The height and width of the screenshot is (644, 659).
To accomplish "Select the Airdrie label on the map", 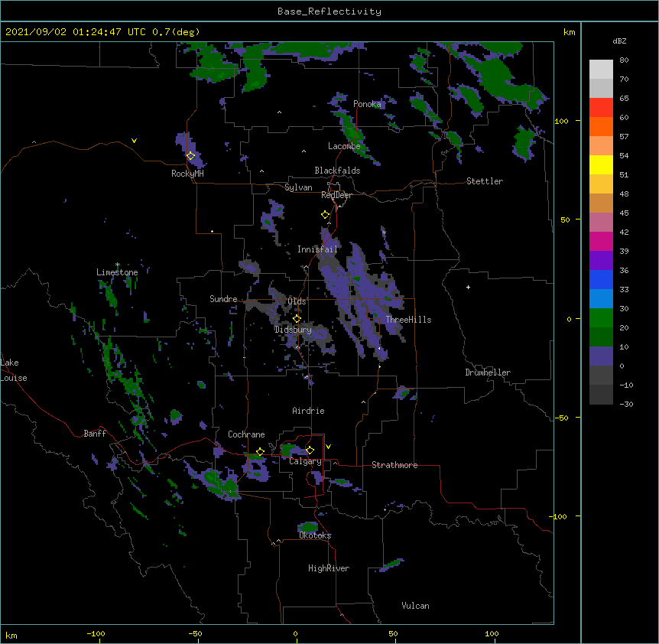I will [309, 411].
